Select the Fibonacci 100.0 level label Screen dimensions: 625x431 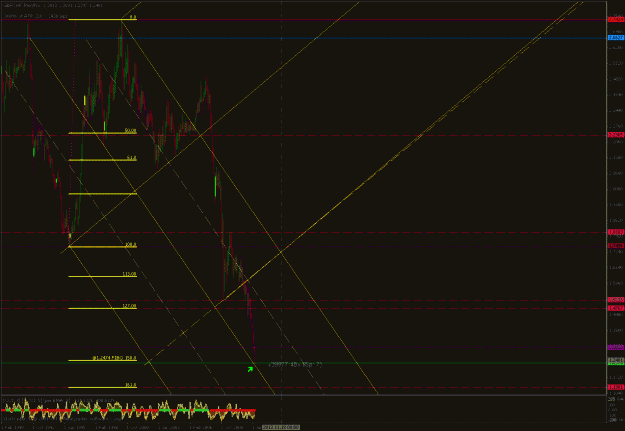(131, 244)
